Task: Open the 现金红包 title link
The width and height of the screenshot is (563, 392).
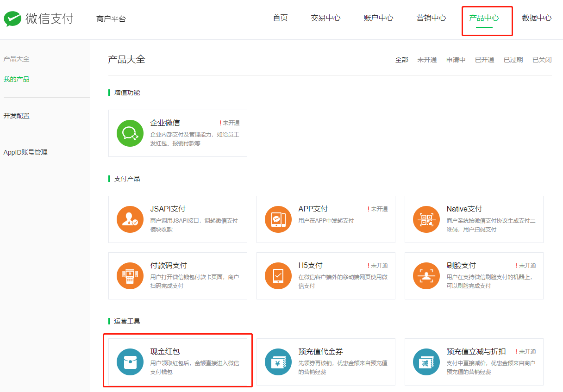Action: (165, 351)
